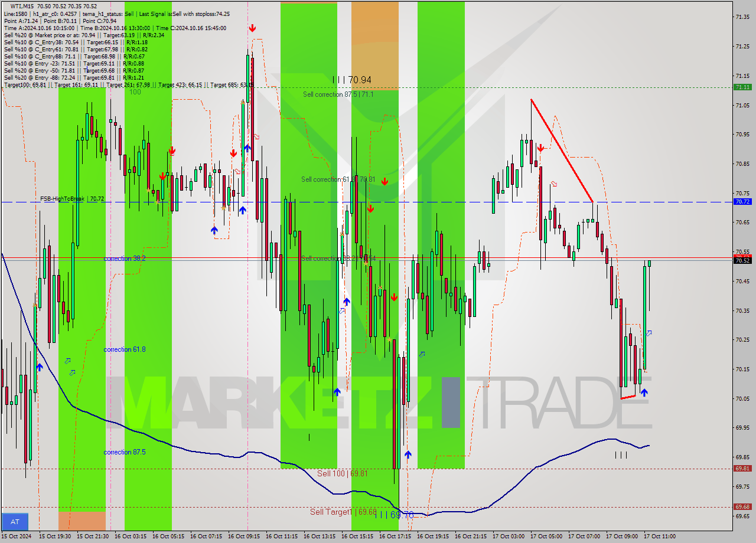Screen dimensions: 756x543
Task: Select the long red descending trendline
Action: (x=562, y=151)
